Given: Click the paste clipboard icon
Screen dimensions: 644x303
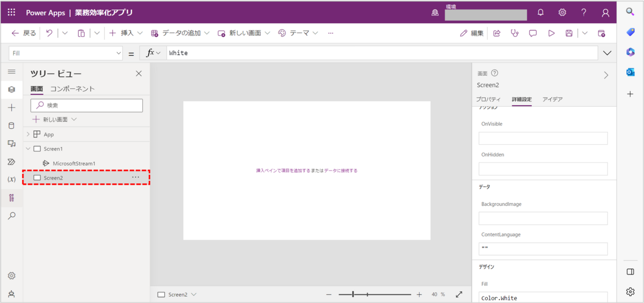Looking at the screenshot, I should [x=81, y=33].
